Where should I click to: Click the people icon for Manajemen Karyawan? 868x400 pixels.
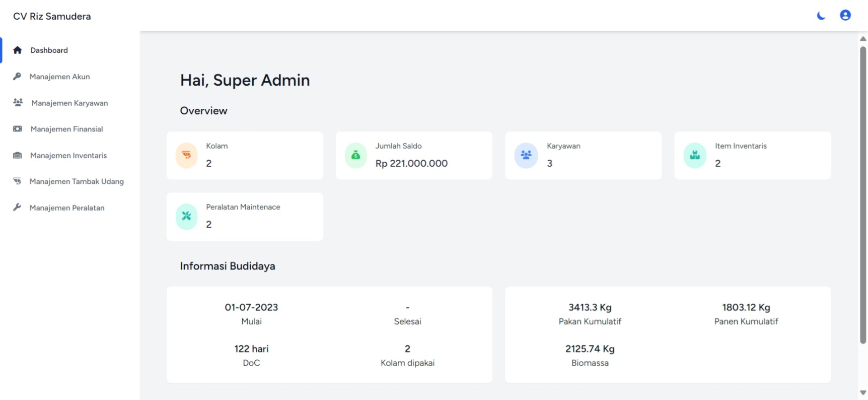click(18, 103)
